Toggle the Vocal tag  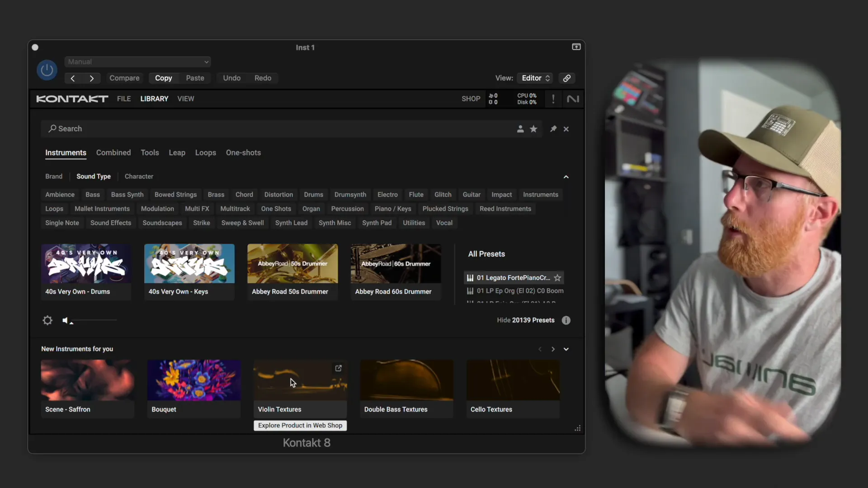[444, 223]
